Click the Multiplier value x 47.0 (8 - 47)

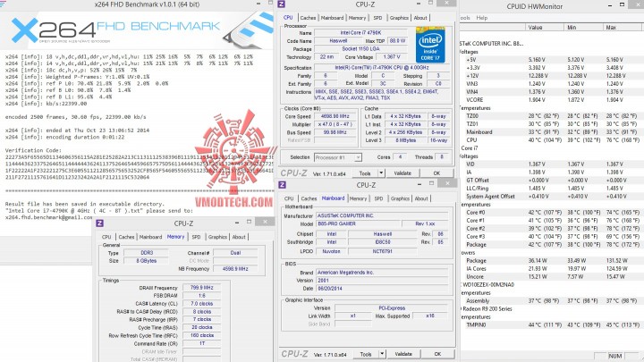tap(335, 124)
